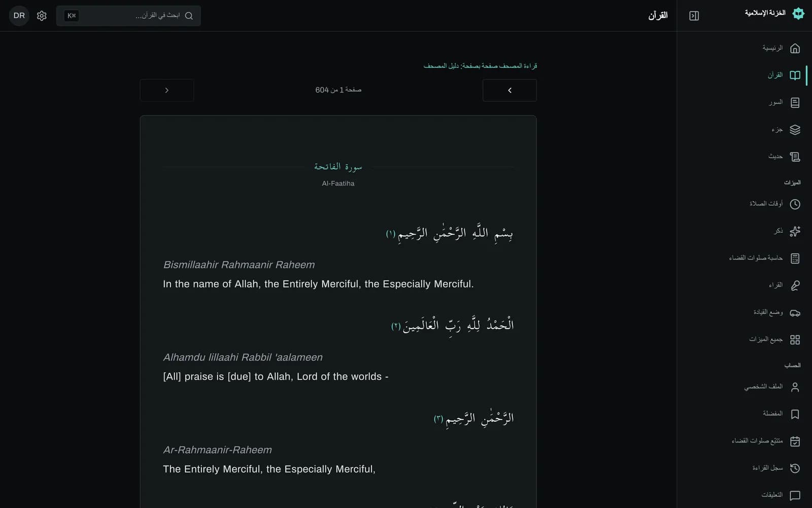Click the "Al-Faatiha" subtitle text
The width and height of the screenshot is (812, 508).
[x=338, y=183]
